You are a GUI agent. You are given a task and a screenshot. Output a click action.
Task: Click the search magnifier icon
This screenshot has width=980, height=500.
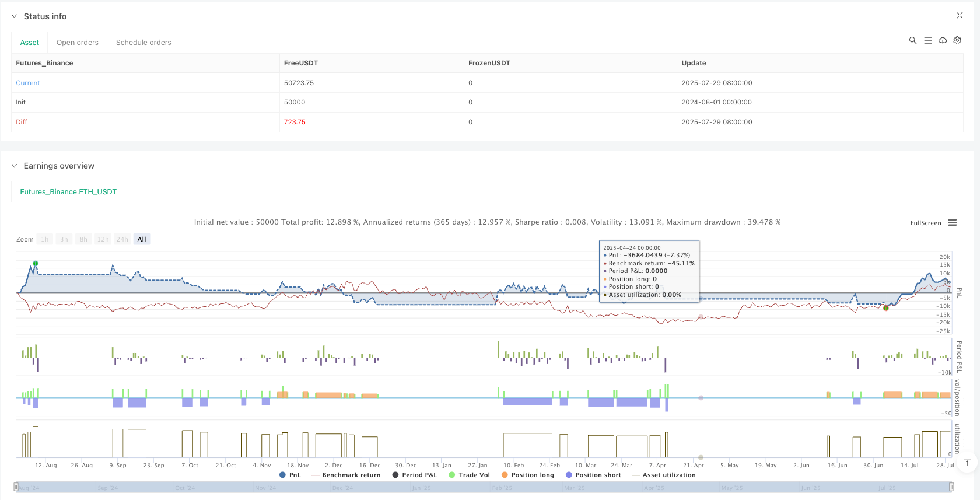tap(913, 40)
